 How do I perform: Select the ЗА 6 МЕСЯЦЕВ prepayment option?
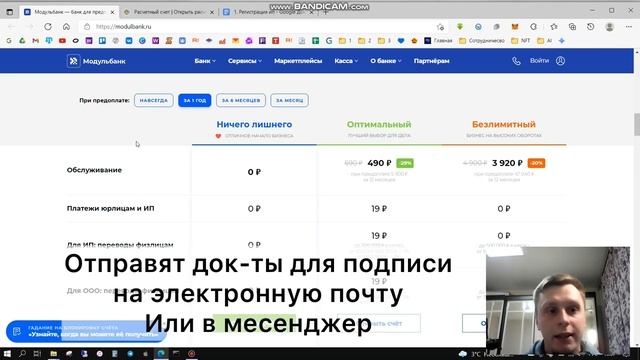241,100
